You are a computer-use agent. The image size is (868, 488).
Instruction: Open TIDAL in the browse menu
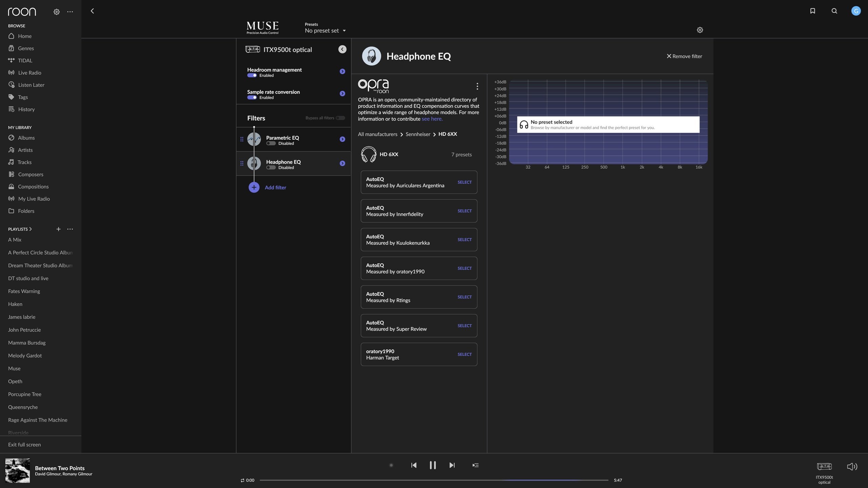pos(25,61)
